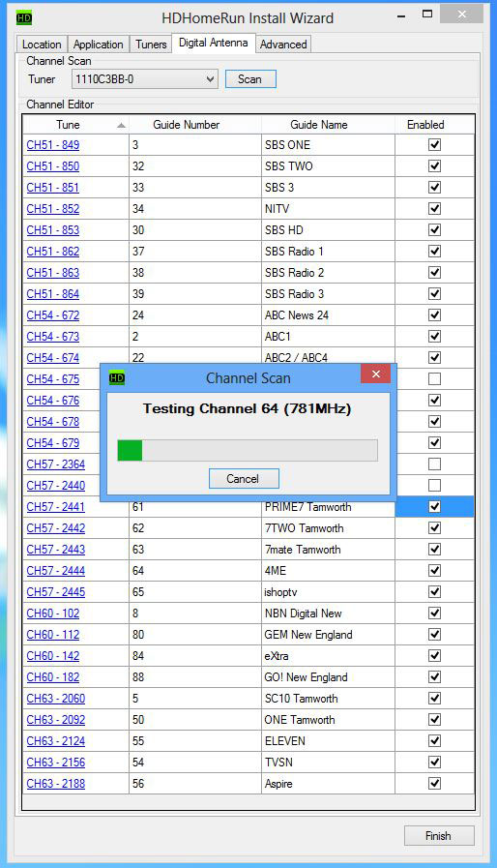Click guide name 'GEM New England'
Image resolution: width=497 pixels, height=868 pixels.
coord(328,635)
